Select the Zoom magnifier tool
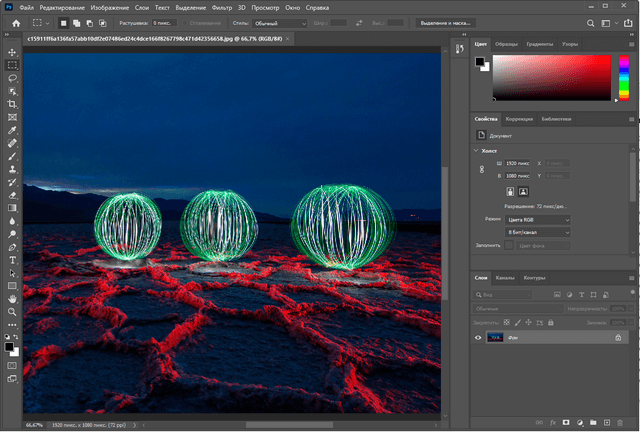 pos(12,312)
